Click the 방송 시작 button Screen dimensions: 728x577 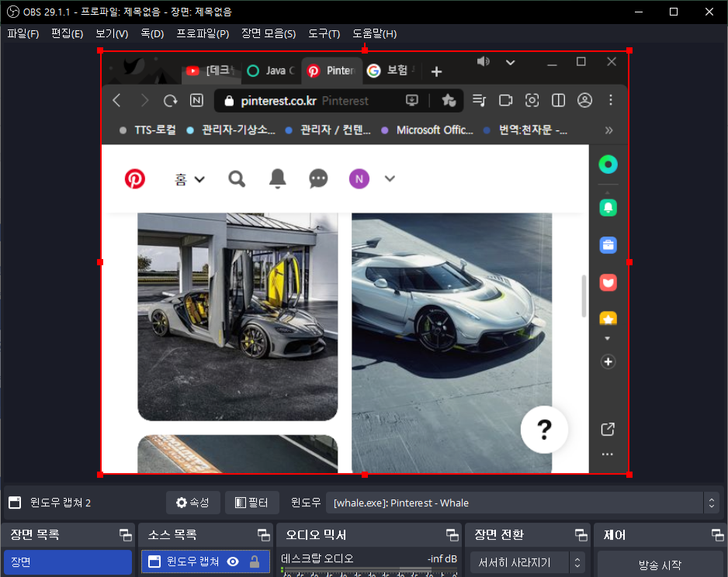tap(658, 565)
